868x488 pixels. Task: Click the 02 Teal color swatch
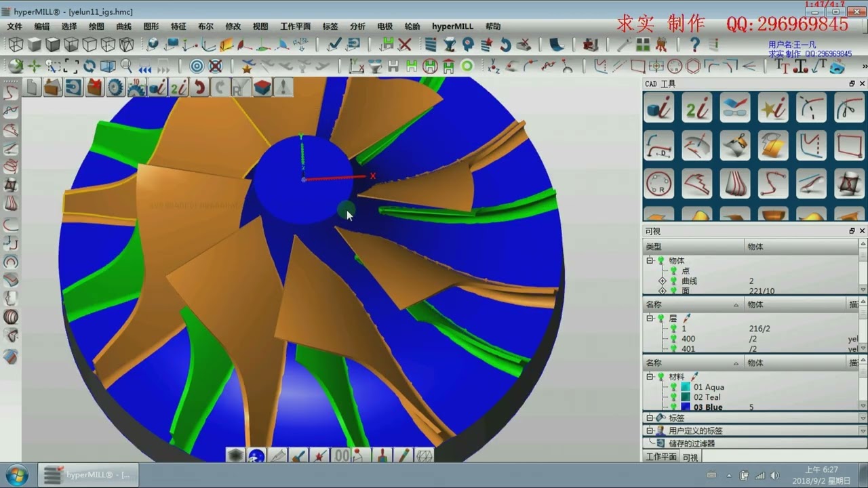click(x=686, y=397)
